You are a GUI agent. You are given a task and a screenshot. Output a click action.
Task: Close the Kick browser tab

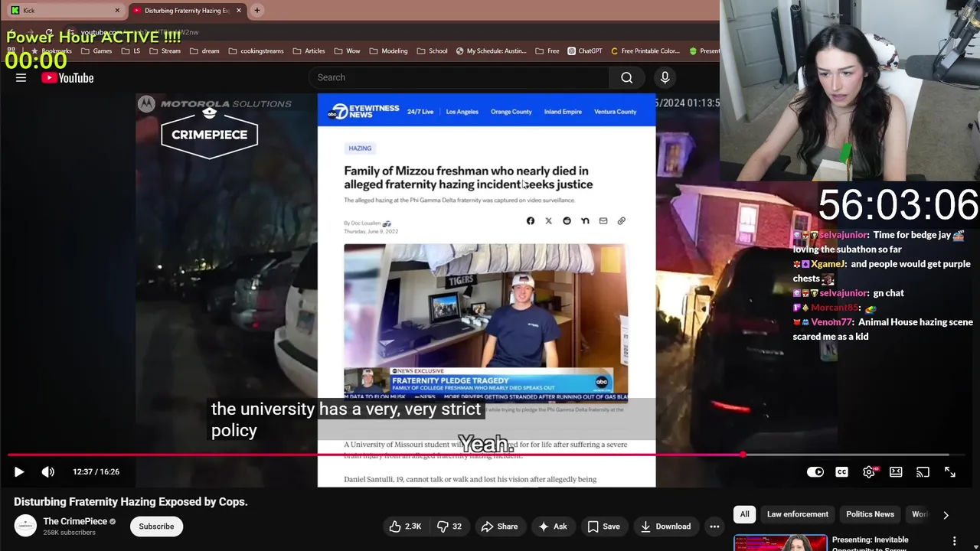coord(117,11)
